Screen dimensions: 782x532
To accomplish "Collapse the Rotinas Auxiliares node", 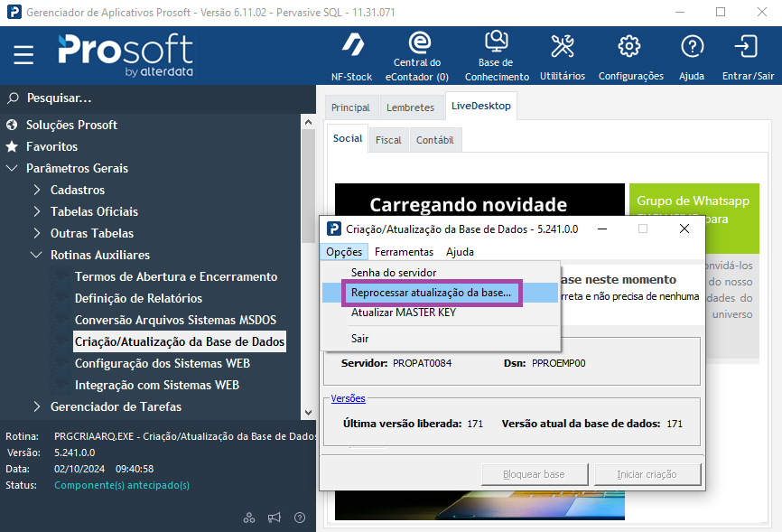I will tap(36, 255).
